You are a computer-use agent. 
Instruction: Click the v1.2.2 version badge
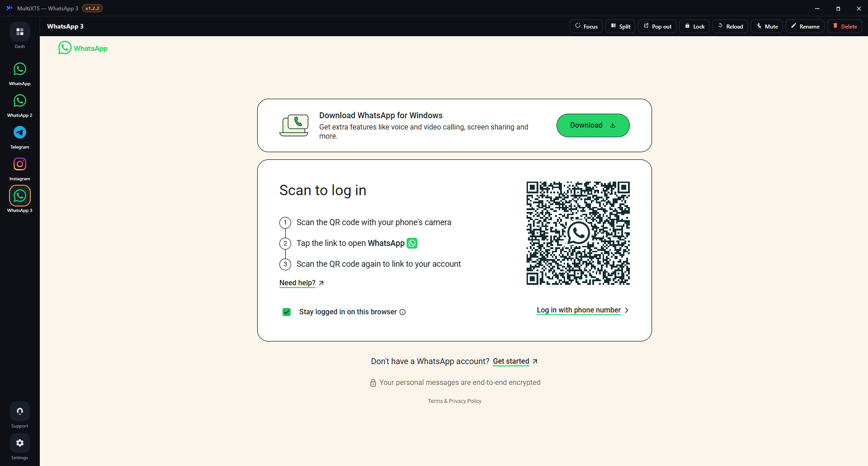92,8
